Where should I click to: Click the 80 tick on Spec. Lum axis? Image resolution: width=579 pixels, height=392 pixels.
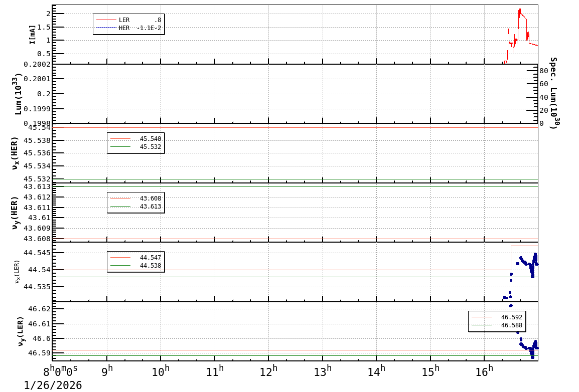tap(543, 71)
